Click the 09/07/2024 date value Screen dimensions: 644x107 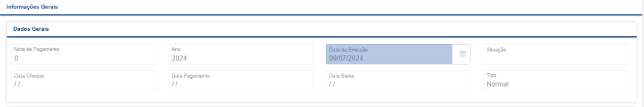coord(346,58)
